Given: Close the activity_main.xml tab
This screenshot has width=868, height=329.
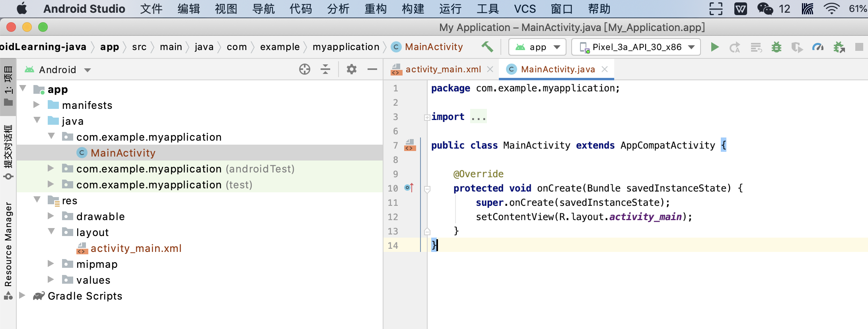Looking at the screenshot, I should pyautogui.click(x=490, y=69).
